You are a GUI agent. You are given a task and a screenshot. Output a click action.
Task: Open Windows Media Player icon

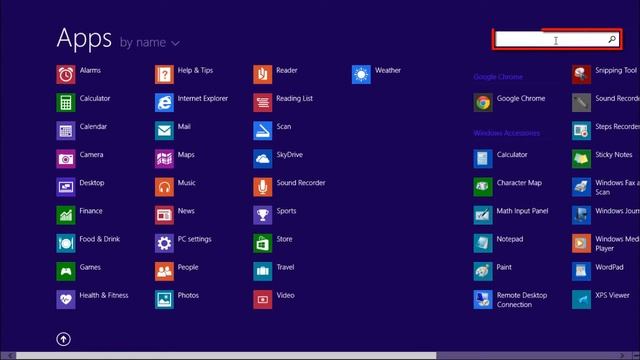point(582,244)
